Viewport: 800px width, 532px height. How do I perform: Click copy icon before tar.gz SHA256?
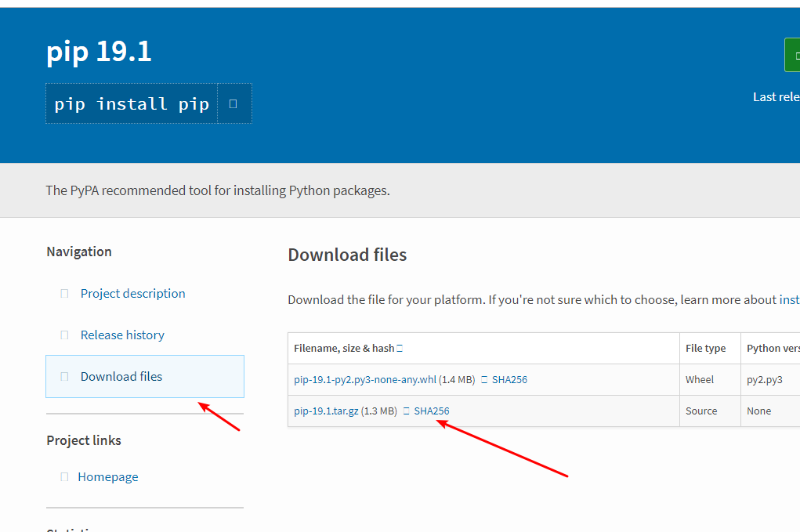(406, 411)
